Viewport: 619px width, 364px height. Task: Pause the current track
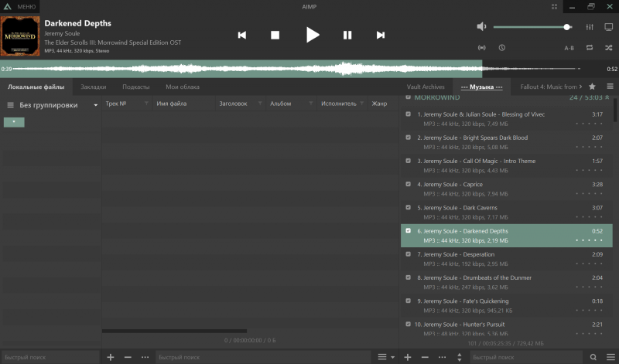(x=347, y=35)
